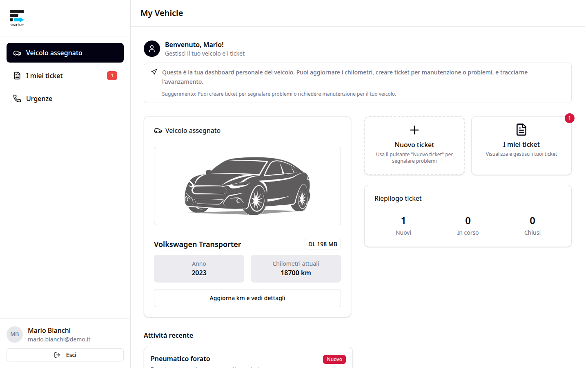The width and height of the screenshot is (588, 368).
Task: Click the Attività recente heading
Action: (x=168, y=335)
